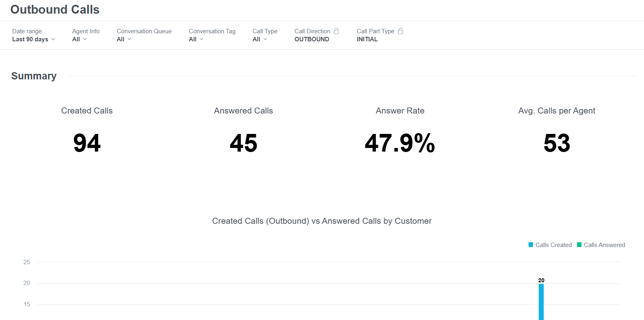
Task: Click the Avg. Calls per Agent value 53
Action: tap(557, 143)
